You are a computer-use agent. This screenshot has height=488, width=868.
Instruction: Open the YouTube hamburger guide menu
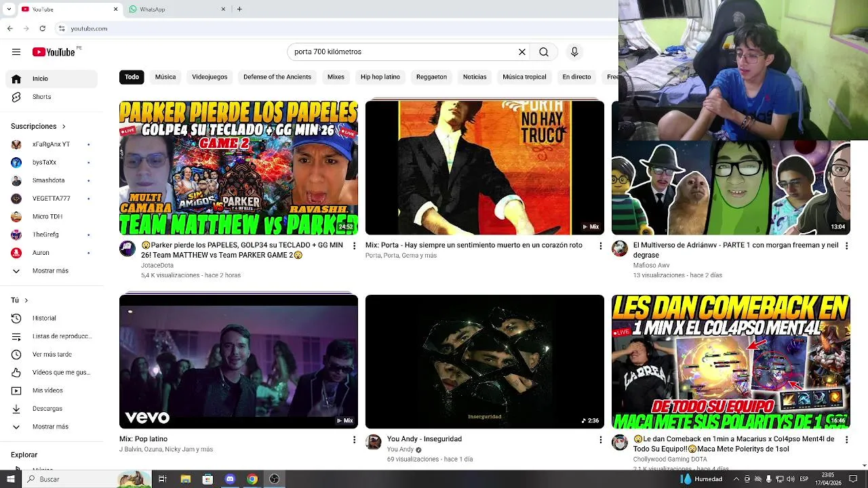(16, 52)
